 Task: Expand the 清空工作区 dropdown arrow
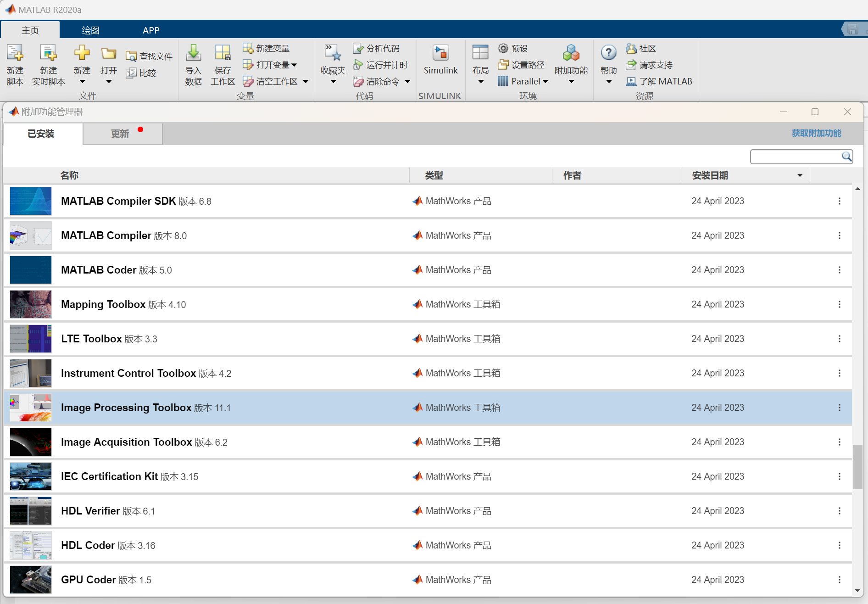click(306, 81)
